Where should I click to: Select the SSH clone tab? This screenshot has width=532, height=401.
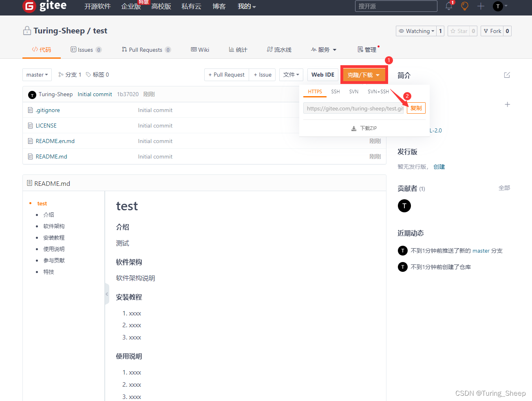pyautogui.click(x=335, y=92)
